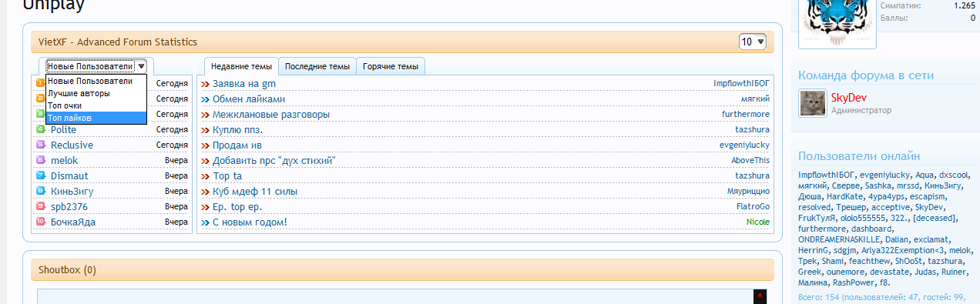Click rank 6 icon next to melok row
This screenshot has height=304, width=980.
40,160
